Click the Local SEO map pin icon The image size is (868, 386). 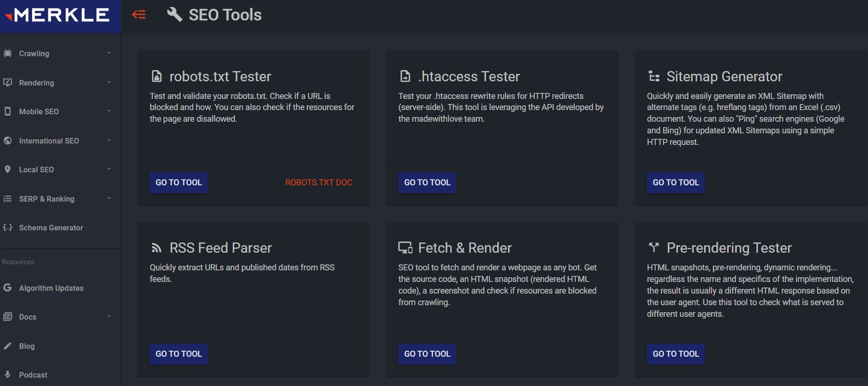tap(7, 170)
